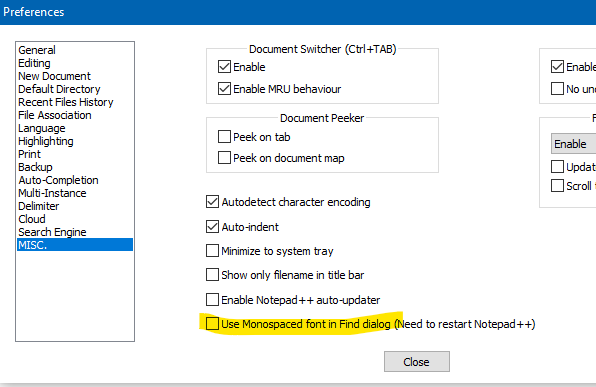Enable Minimize to system tray

(212, 251)
